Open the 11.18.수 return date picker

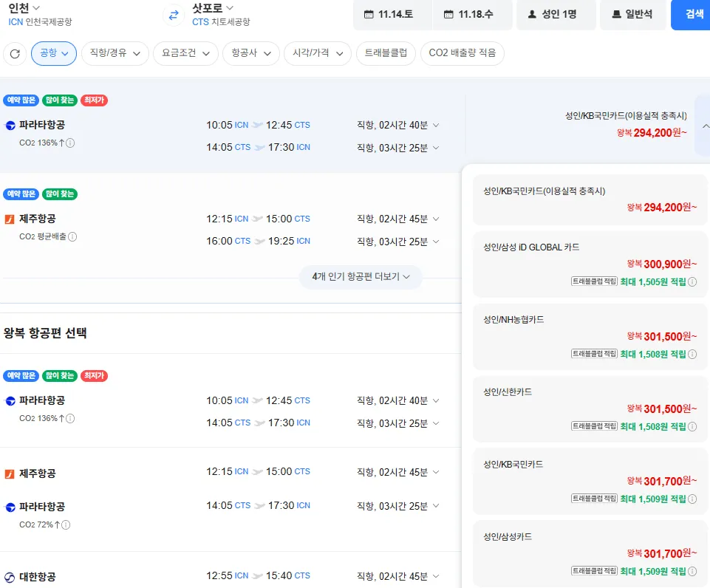(472, 15)
